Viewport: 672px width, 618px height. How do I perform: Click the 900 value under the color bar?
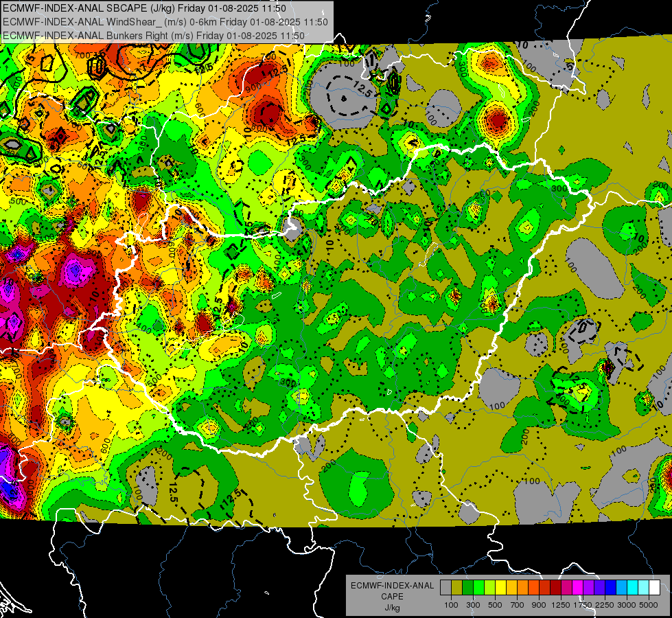[x=539, y=605]
